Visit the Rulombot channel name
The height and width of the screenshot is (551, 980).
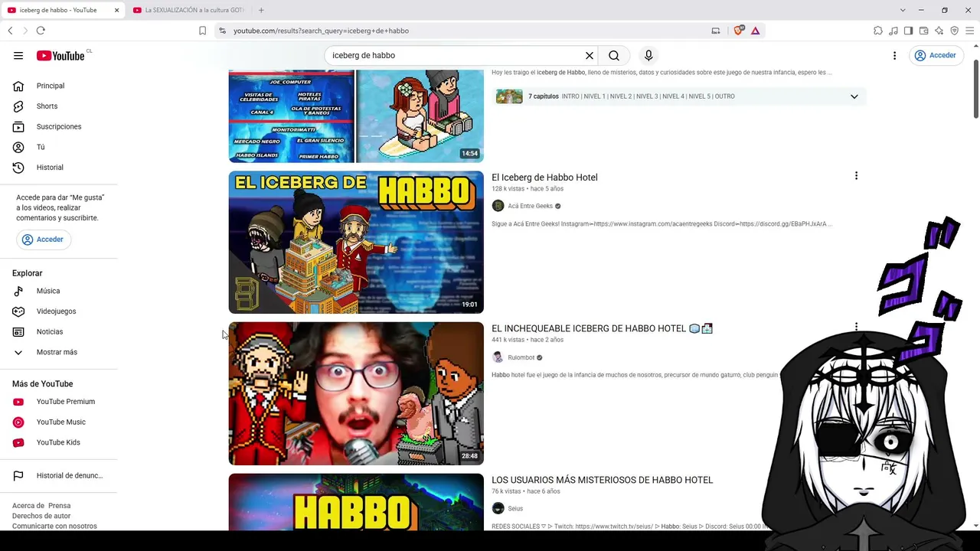click(x=521, y=357)
